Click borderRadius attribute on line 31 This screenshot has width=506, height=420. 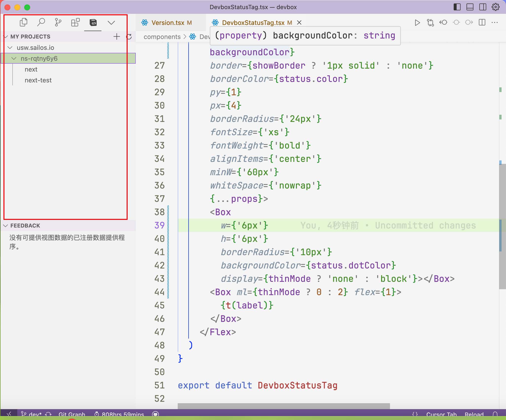[242, 119]
